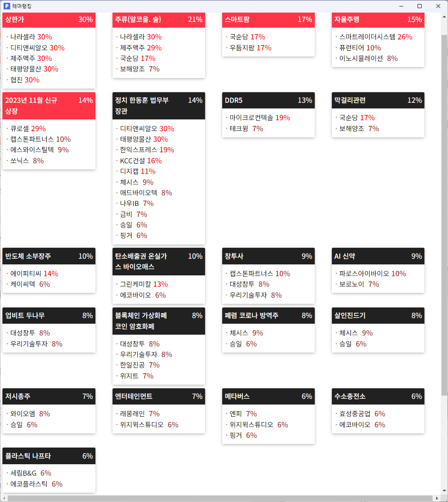Screen dimensions: 448x502
Task: Click the app icon in the title bar
Action: point(6,6)
